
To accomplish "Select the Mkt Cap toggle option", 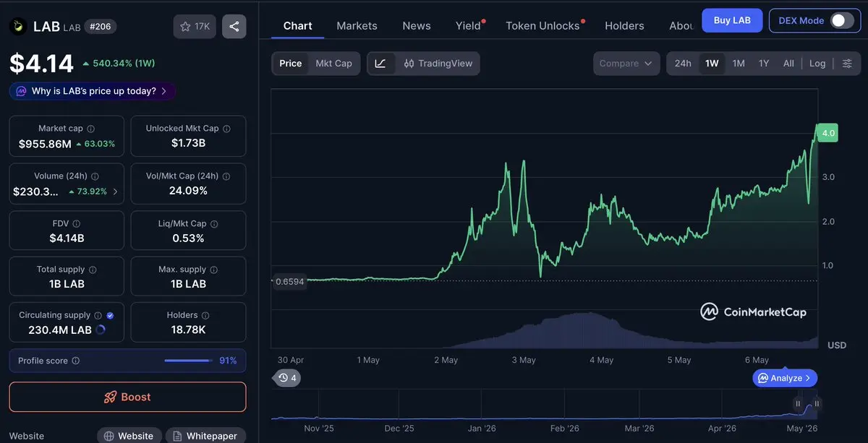I will (x=333, y=64).
